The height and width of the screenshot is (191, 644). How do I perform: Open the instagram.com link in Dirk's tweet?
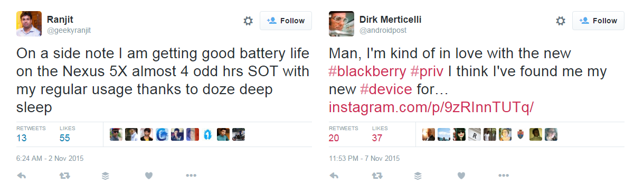[x=431, y=107]
